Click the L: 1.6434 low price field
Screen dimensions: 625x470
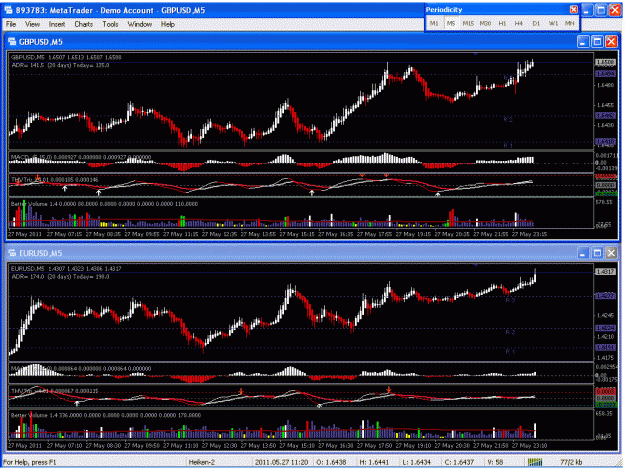pyautogui.click(x=417, y=462)
